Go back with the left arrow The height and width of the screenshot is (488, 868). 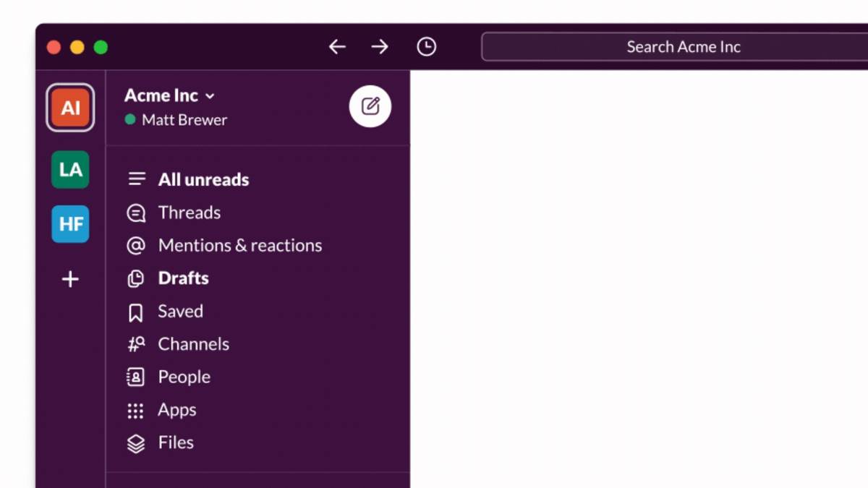[337, 47]
